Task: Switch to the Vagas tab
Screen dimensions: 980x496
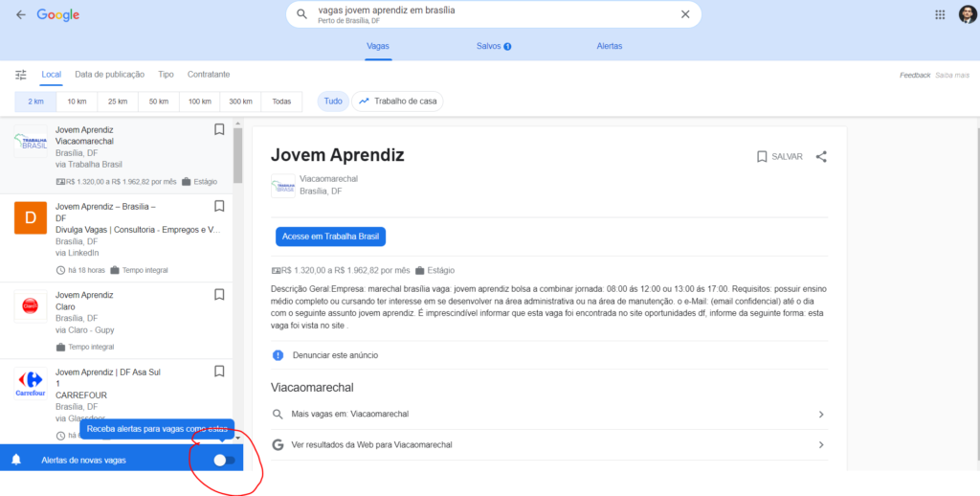Action: pos(378,46)
